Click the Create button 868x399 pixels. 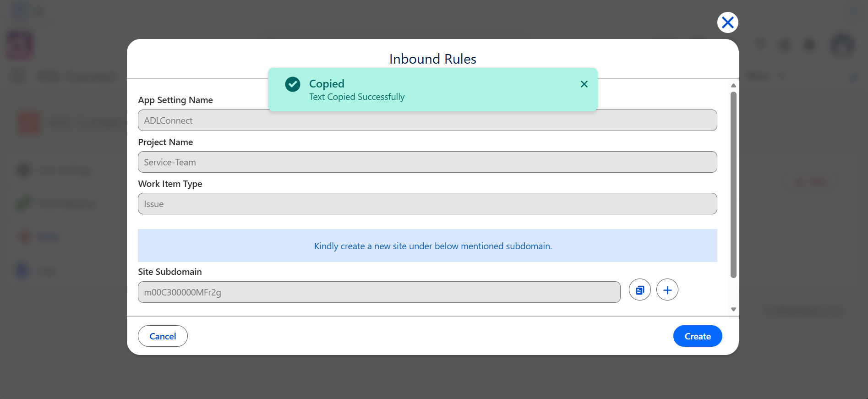698,336
